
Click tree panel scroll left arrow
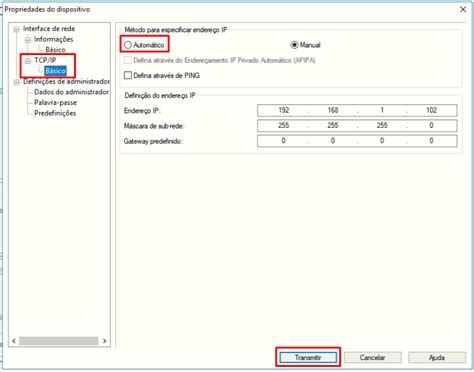coord(14,341)
